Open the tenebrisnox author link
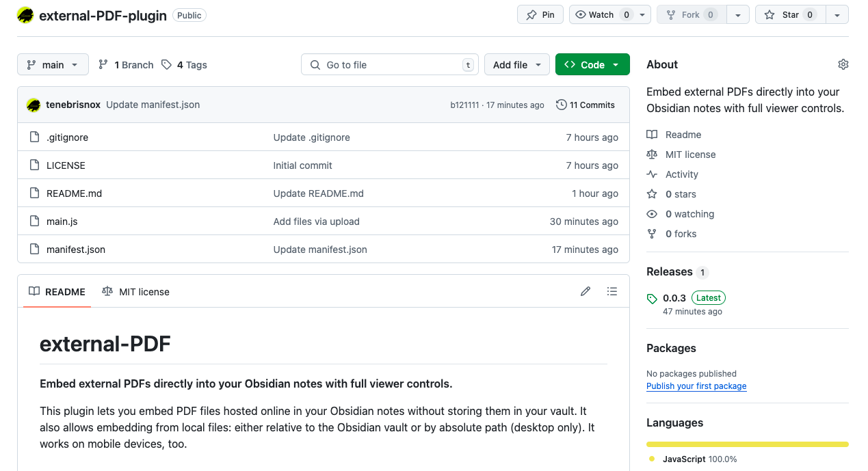 73,105
